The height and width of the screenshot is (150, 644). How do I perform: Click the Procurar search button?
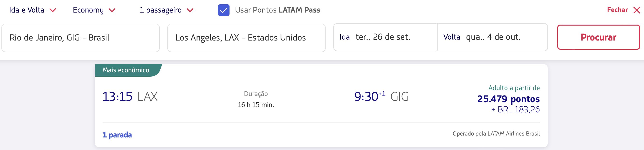598,37
